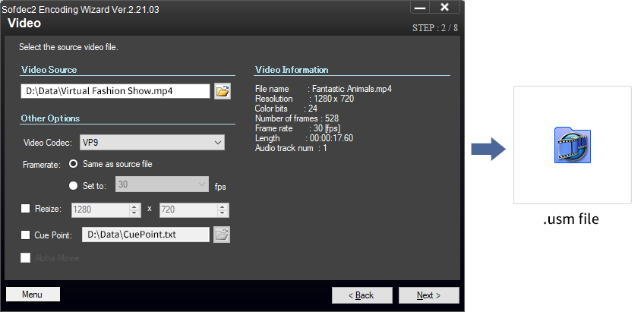The height and width of the screenshot is (312, 644).
Task: Go to the previous step with Back
Action: [x=361, y=295]
